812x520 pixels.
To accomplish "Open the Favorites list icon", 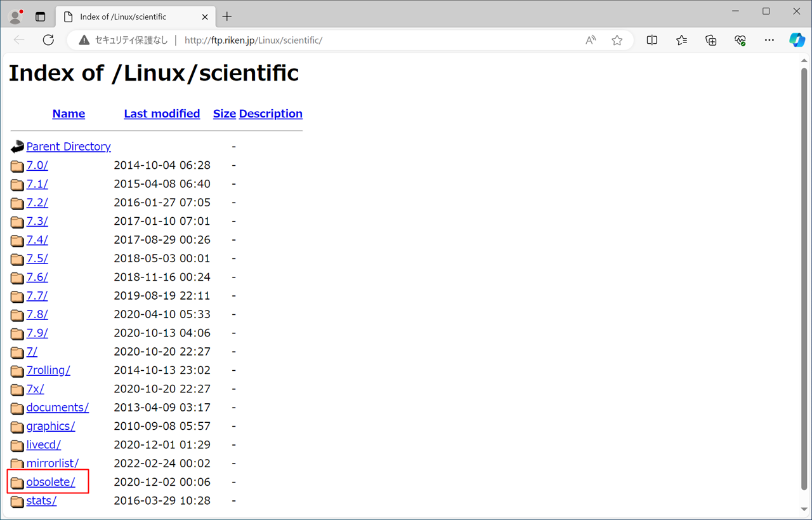I will tap(681, 40).
